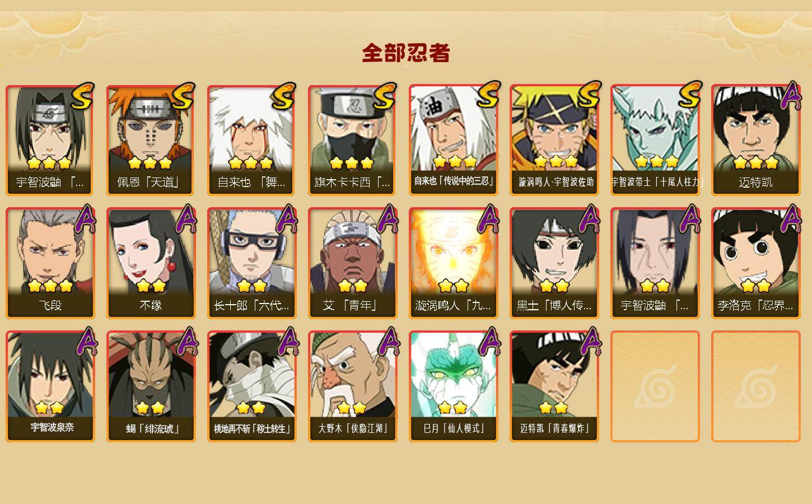The image size is (812, 504).
Task: Open the 迈特凯 A-rank ninja card
Action: pyautogui.click(x=755, y=140)
